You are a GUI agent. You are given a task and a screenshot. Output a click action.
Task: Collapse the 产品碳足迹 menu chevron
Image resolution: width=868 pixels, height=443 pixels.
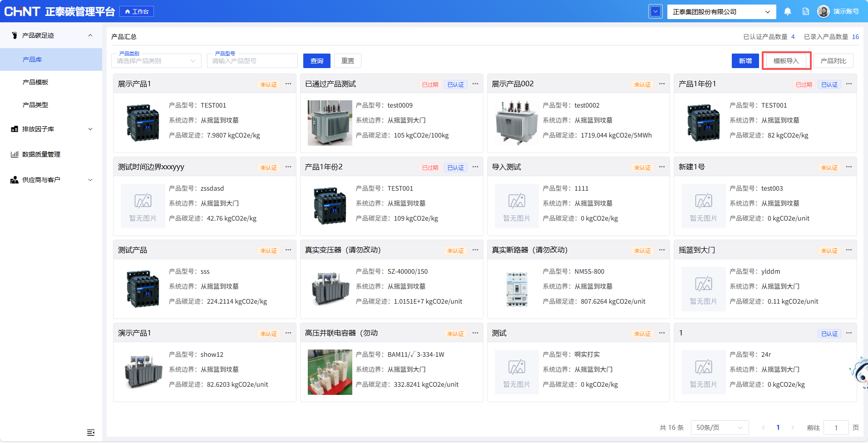[90, 35]
